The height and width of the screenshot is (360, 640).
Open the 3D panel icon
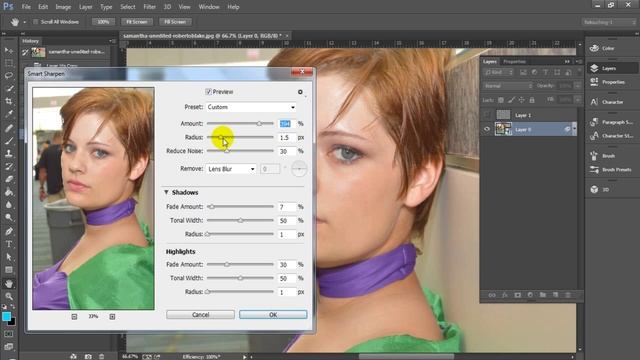(x=594, y=189)
